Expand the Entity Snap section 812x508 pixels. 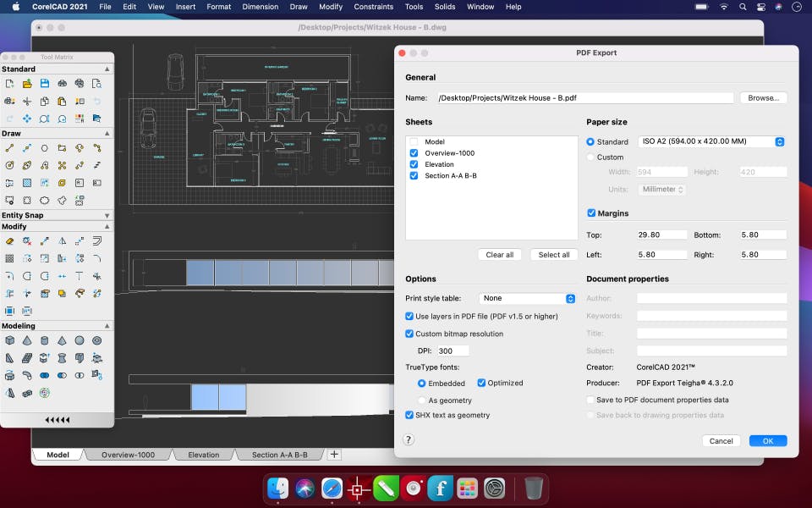point(107,215)
